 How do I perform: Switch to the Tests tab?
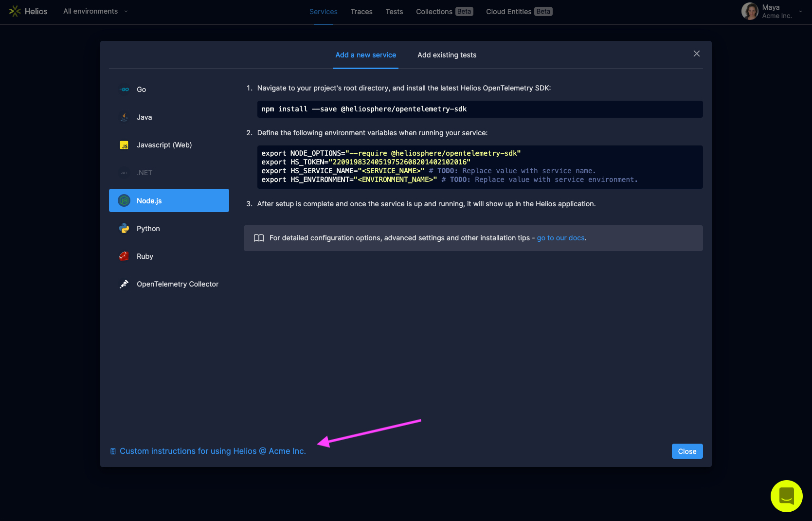[395, 12]
